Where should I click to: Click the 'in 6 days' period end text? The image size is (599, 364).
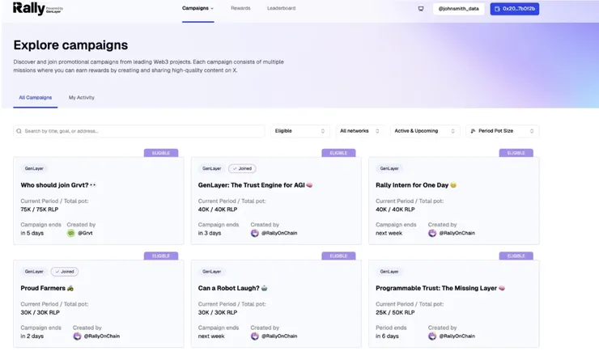387,336
